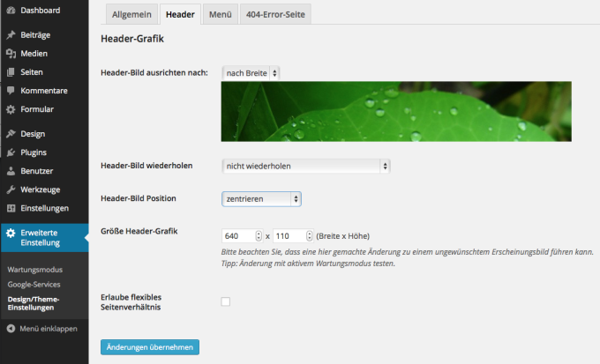Screen dimensions: 600x364
Task: Select Erweiterte Einstellung menu item
Action: [44, 238]
